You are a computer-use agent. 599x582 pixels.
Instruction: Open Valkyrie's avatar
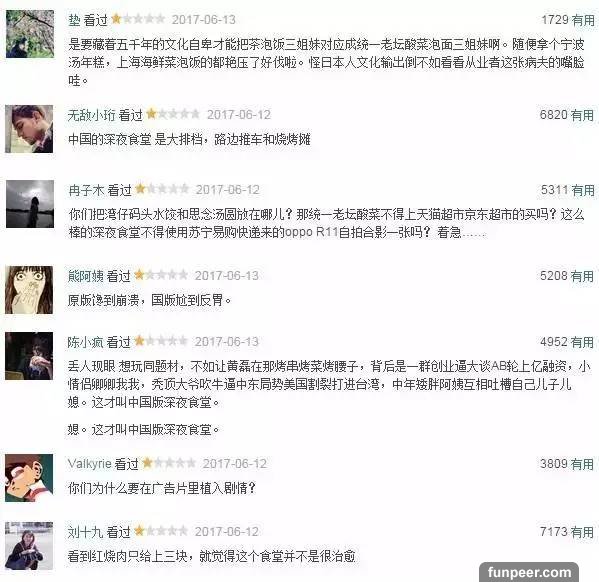pyautogui.click(x=29, y=478)
